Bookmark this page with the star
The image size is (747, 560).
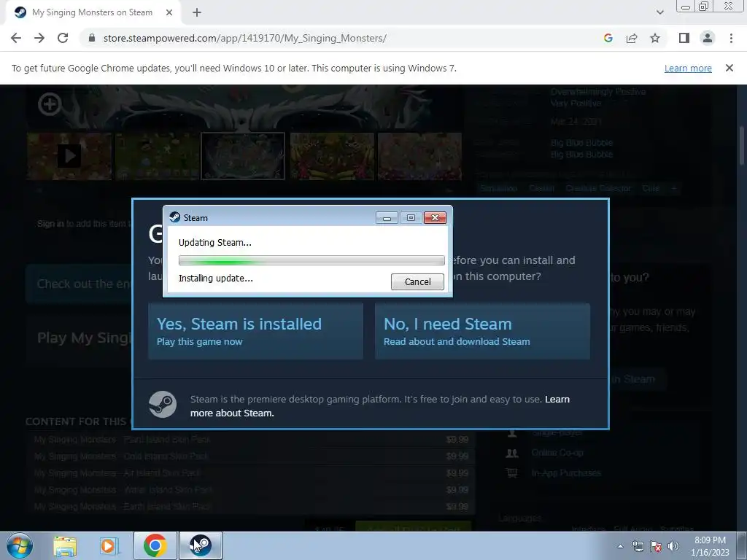(655, 38)
